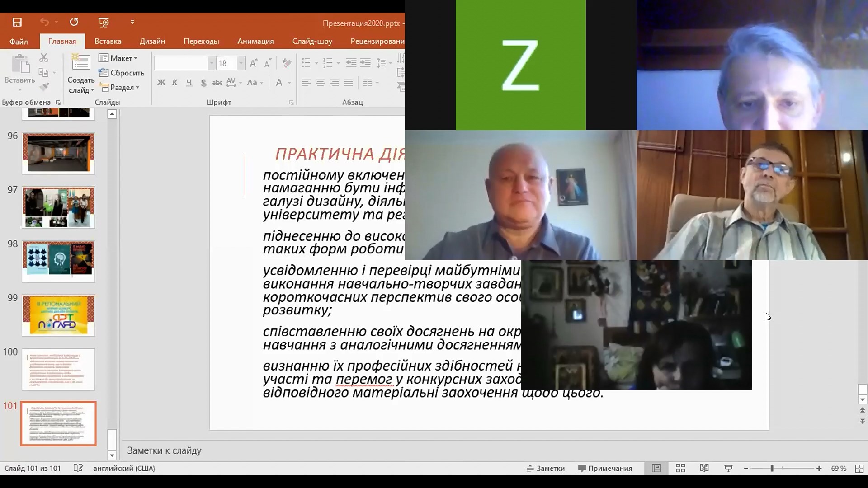Screen dimensions: 868x488
Task: Click the zoom slider handle
Action: point(772,469)
